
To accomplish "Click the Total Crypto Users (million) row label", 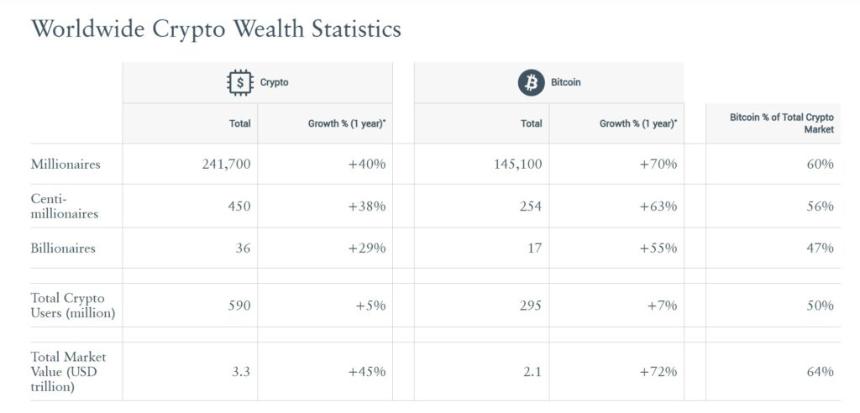I will (x=73, y=305).
